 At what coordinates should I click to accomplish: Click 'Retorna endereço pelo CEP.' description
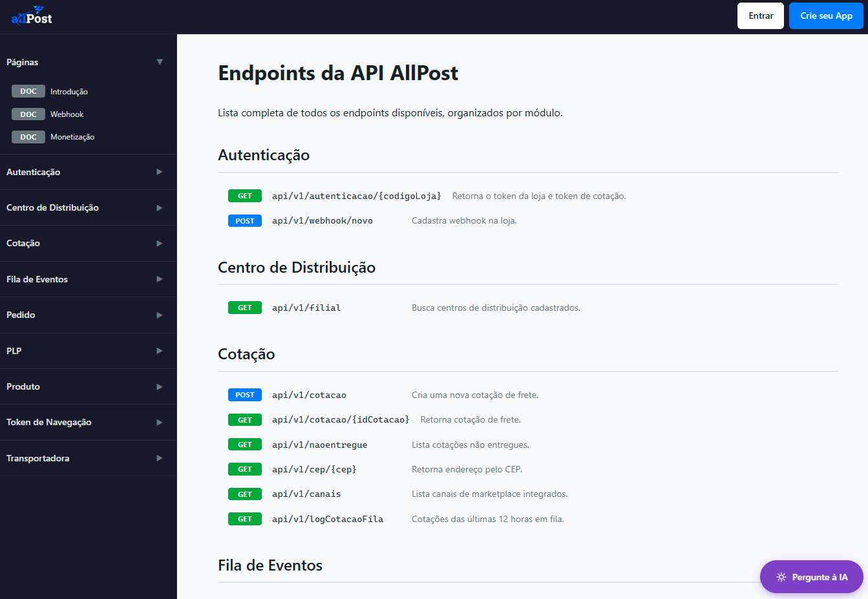coord(467,469)
